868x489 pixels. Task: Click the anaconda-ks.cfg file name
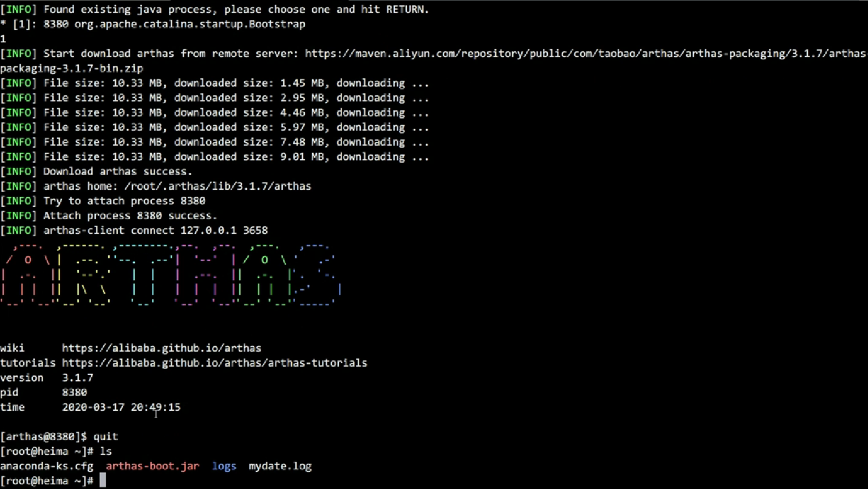pos(46,466)
